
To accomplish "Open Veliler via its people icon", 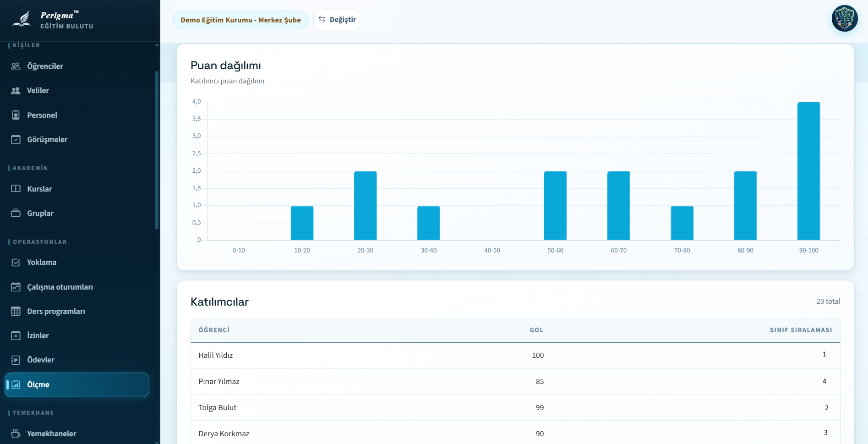I will 16,91.
